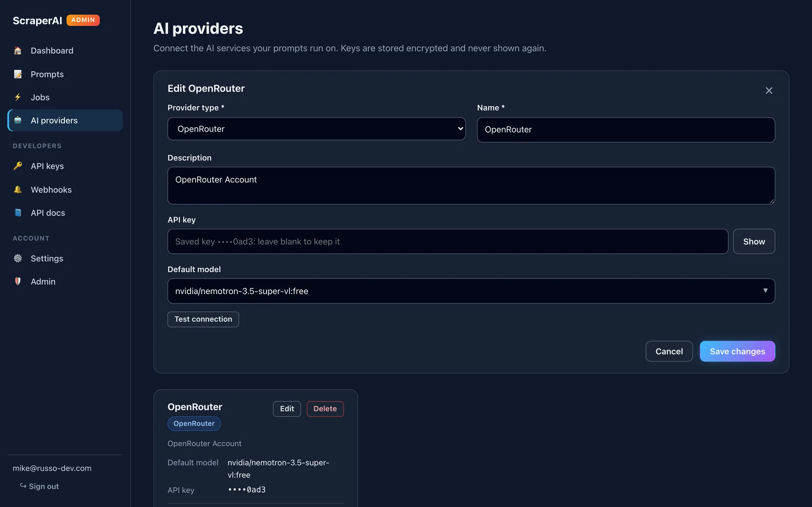The width and height of the screenshot is (812, 507).
Task: Cancel editing the provider
Action: (x=669, y=351)
